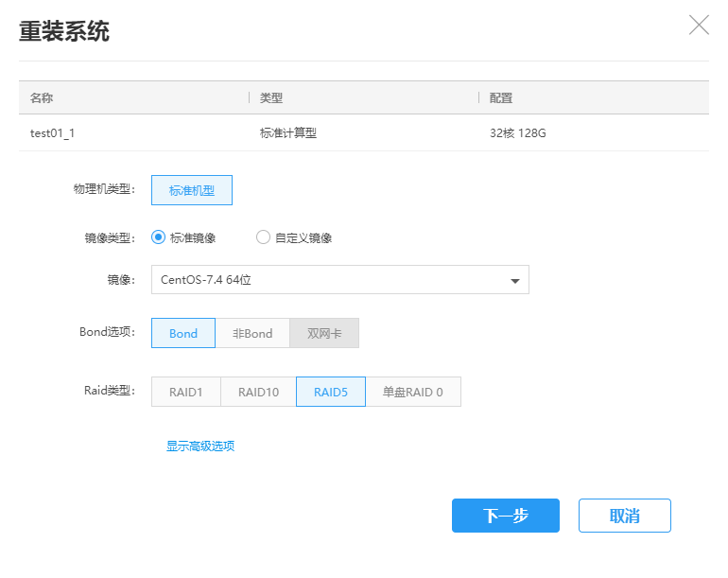
Task: Pick the 双网卡 option
Action: coord(324,333)
